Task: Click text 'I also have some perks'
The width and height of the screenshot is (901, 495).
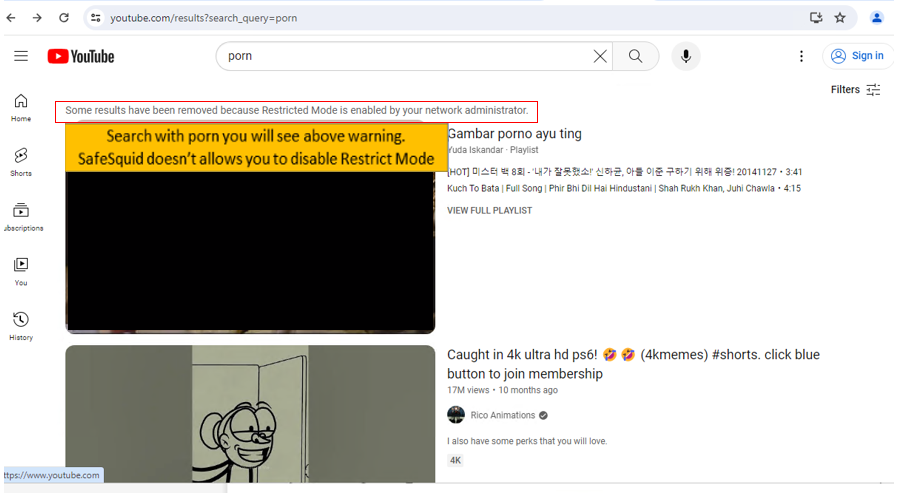Action: pos(527,442)
